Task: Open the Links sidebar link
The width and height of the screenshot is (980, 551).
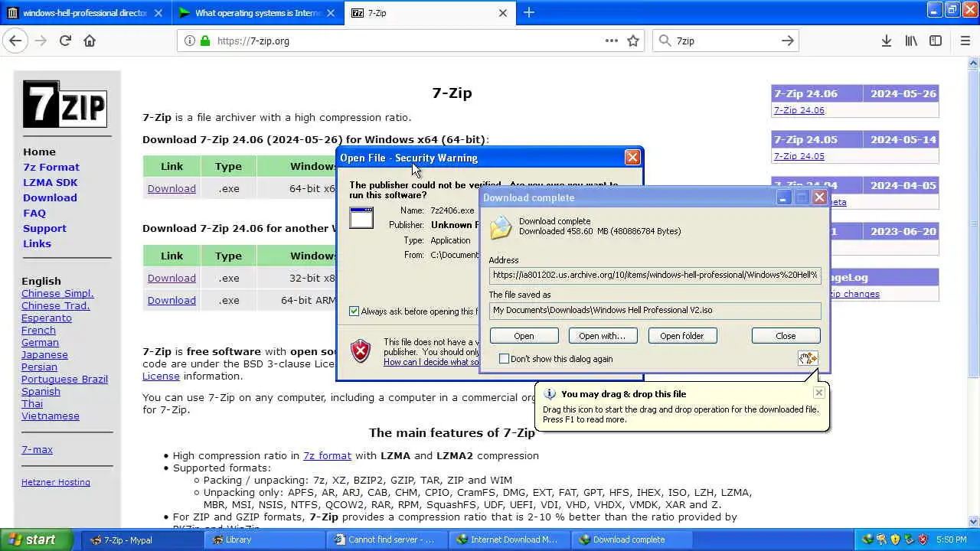Action: click(x=37, y=243)
